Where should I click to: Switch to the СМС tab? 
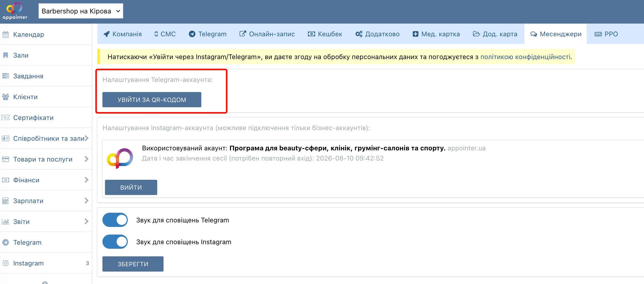(165, 34)
